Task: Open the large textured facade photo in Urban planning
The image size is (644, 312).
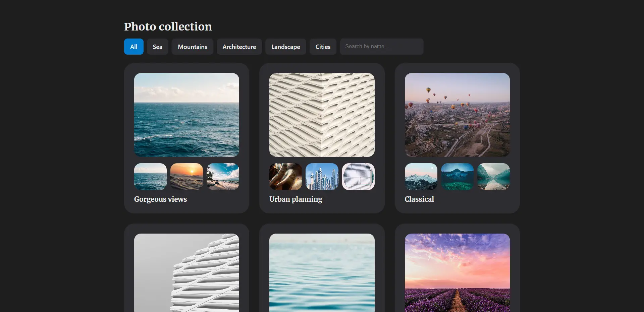Action: tap(322, 115)
